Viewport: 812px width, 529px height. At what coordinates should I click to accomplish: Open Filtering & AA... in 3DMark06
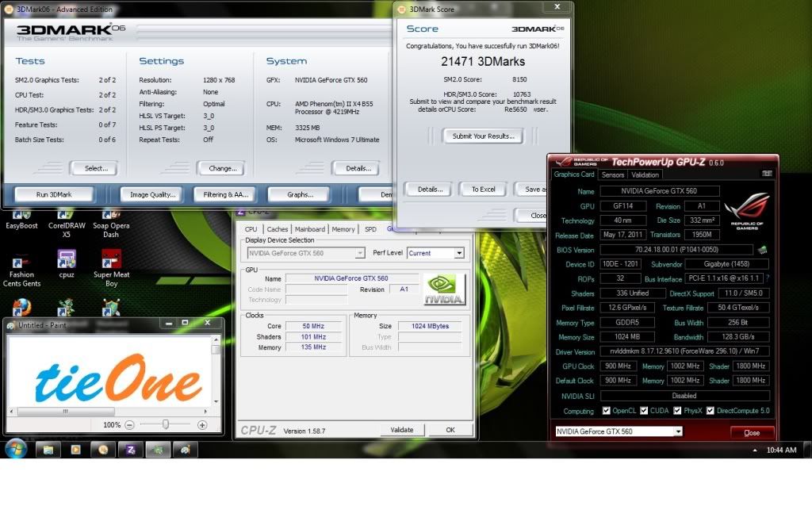pos(225,194)
